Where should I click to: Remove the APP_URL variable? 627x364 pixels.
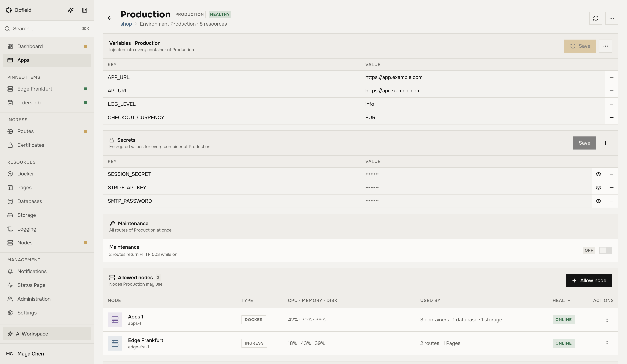[611, 77]
